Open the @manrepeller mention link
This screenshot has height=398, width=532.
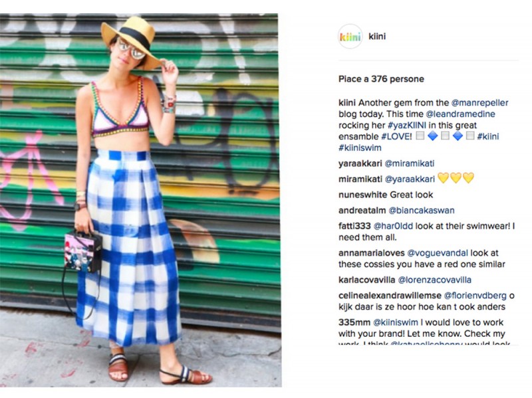click(479, 103)
